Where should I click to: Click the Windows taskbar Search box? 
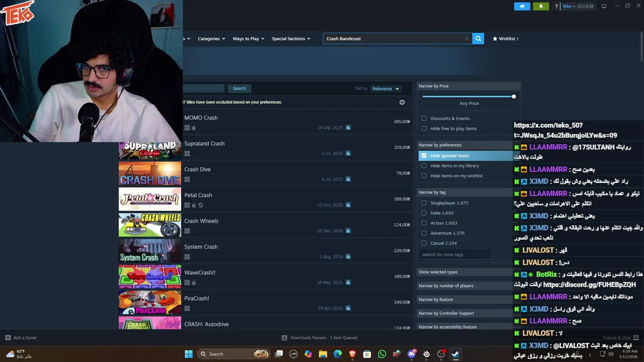234,354
